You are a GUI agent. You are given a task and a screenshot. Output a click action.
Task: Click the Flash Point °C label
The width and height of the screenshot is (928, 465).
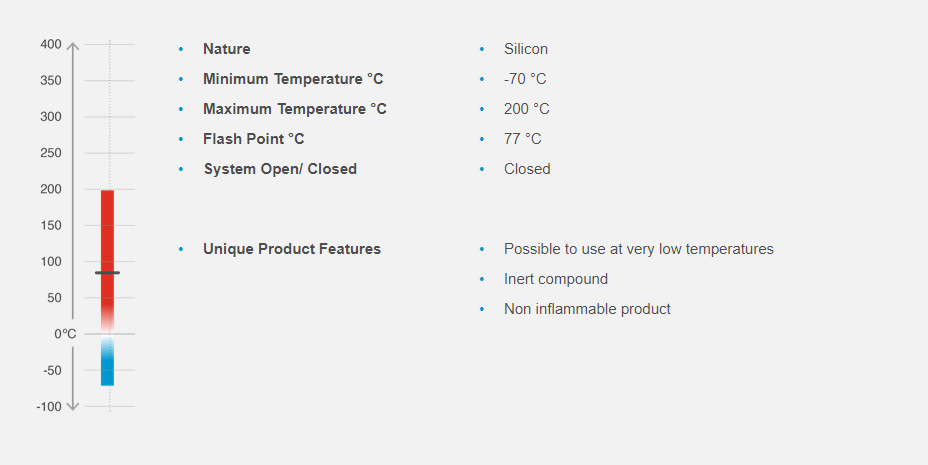pos(254,139)
